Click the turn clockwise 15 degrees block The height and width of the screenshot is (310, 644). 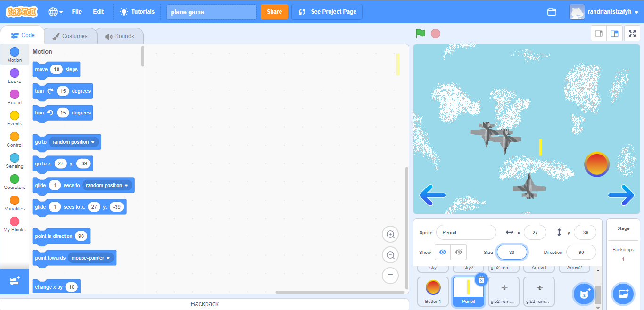pyautogui.click(x=62, y=91)
